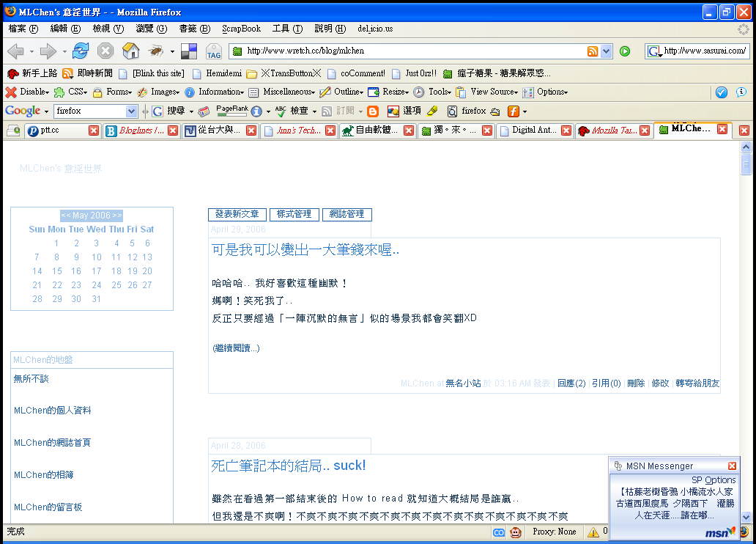Open the View Source dropdown
756x544 pixels.
click(487, 92)
